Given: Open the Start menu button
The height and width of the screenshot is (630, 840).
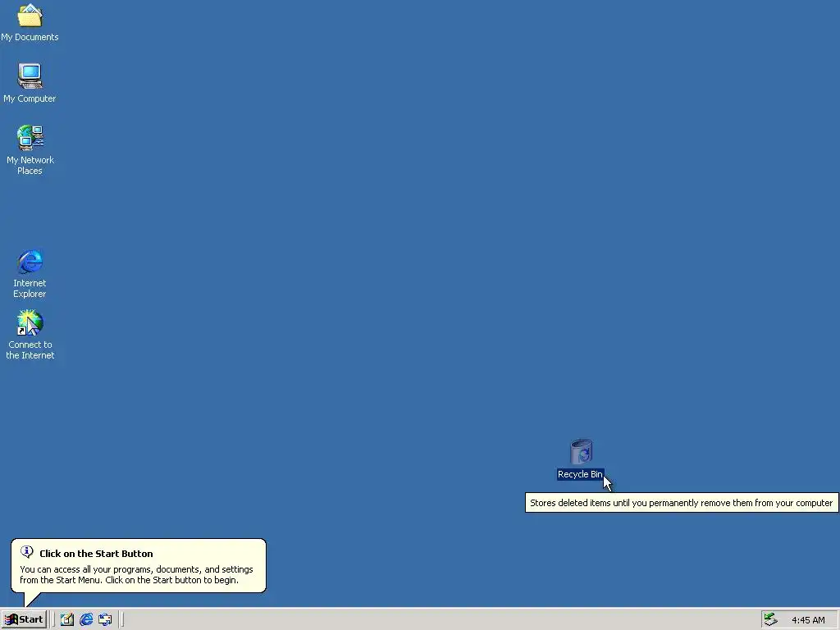Looking at the screenshot, I should 24,619.
